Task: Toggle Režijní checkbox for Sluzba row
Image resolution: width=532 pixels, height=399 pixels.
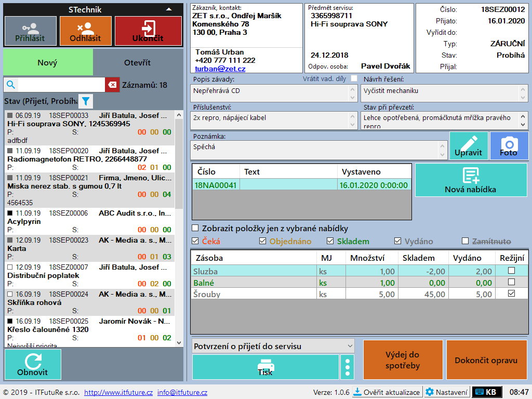Action: click(511, 270)
